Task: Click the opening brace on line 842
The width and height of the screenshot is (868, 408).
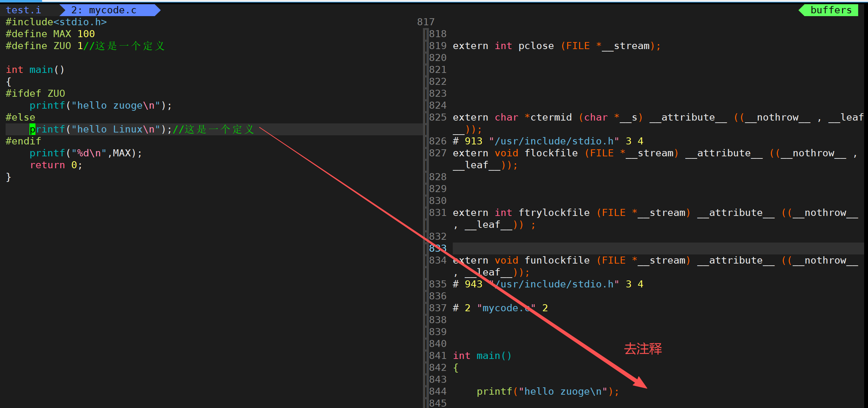Action: point(456,368)
